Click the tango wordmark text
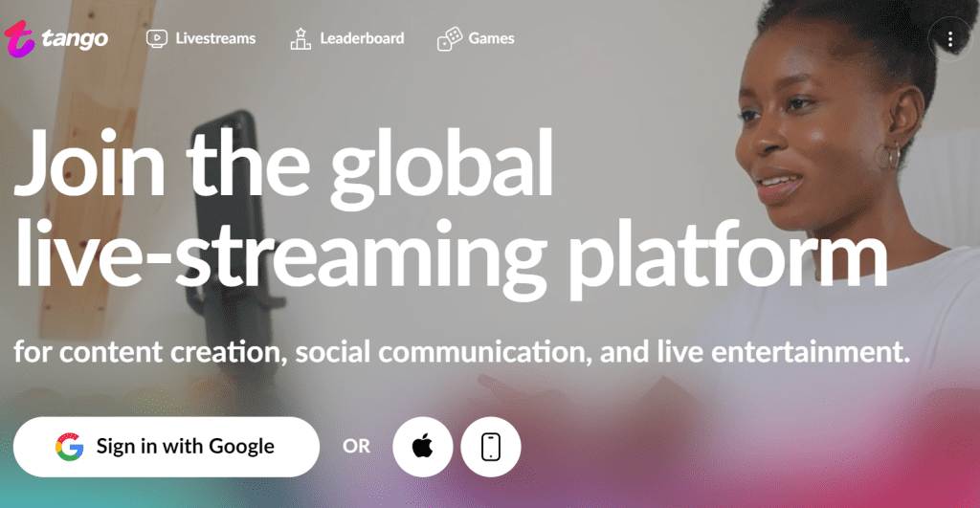The height and width of the screenshot is (508, 980). (x=75, y=39)
